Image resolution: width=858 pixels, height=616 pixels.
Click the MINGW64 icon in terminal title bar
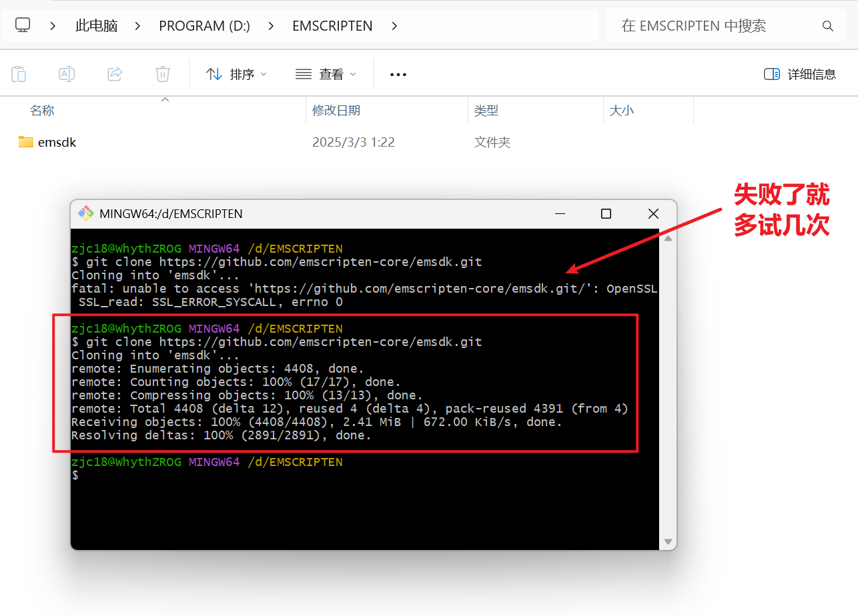(x=86, y=213)
